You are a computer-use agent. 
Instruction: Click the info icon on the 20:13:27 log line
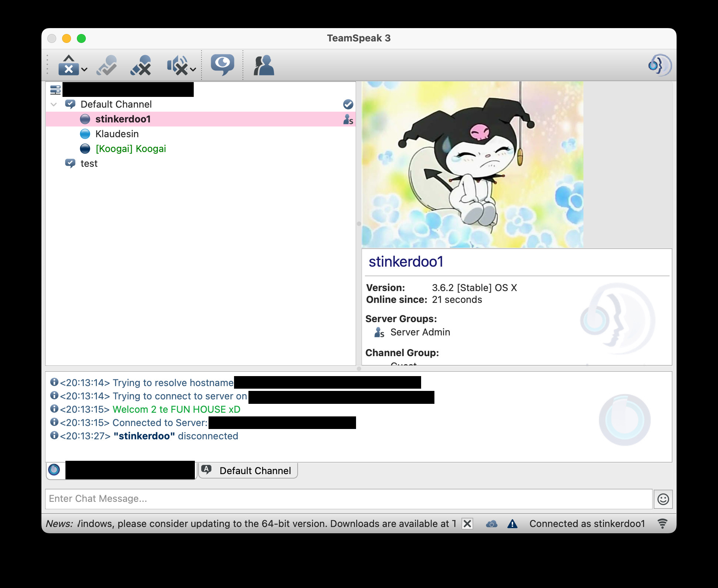coord(54,435)
